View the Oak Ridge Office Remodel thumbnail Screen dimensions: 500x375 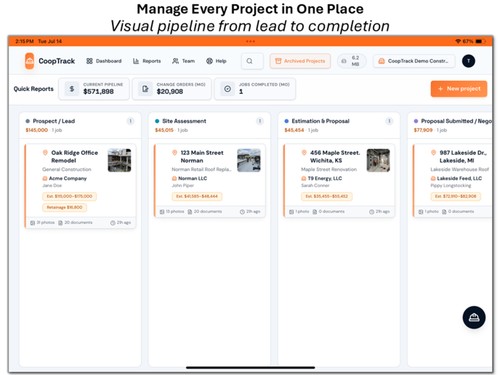[119, 160]
